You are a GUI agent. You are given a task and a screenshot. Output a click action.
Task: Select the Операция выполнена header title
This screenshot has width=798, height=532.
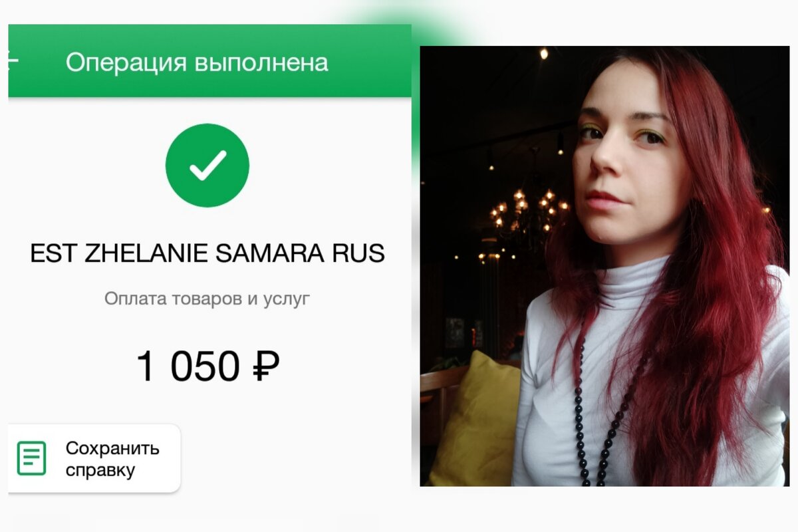pos(197,63)
